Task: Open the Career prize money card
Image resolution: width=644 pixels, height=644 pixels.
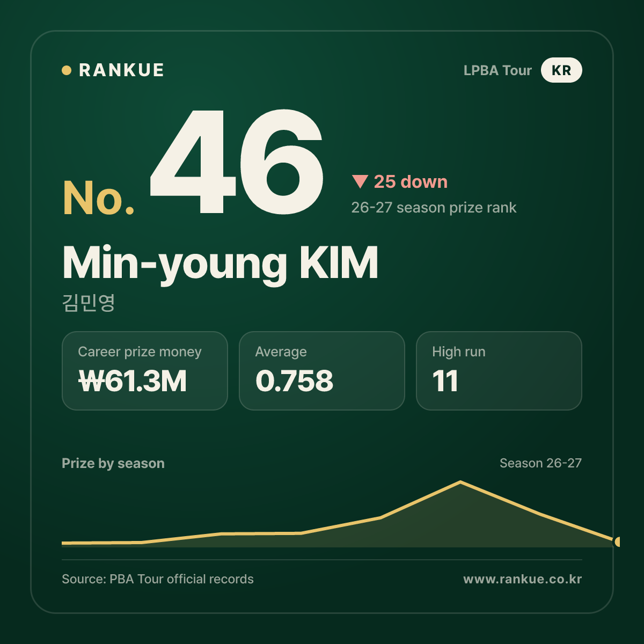Action: pyautogui.click(x=145, y=371)
